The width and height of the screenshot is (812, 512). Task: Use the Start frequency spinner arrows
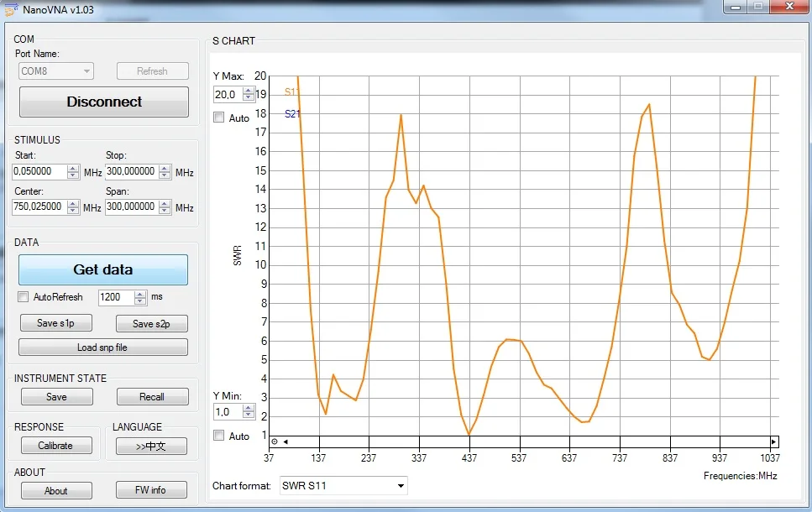tap(74, 172)
